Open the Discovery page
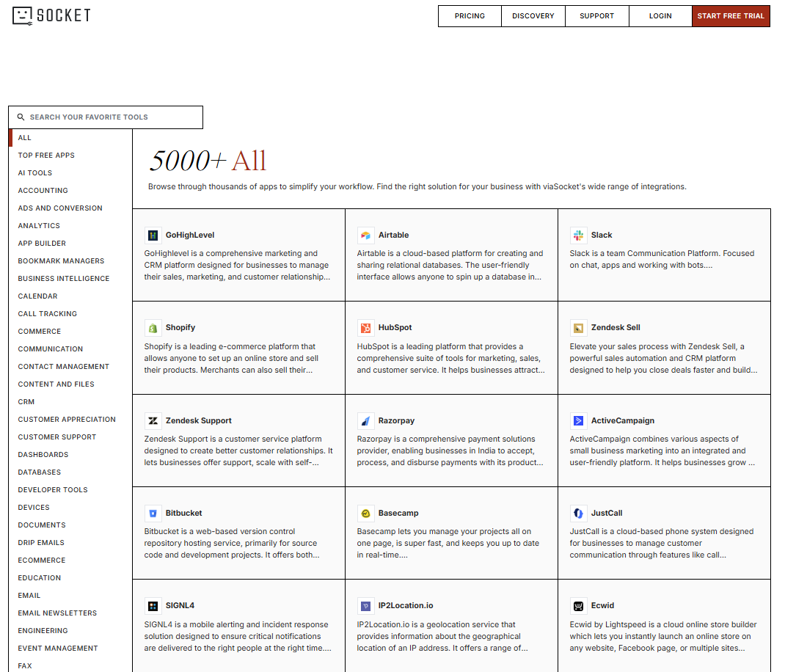Viewport: 785px width, 672px height. (x=533, y=16)
